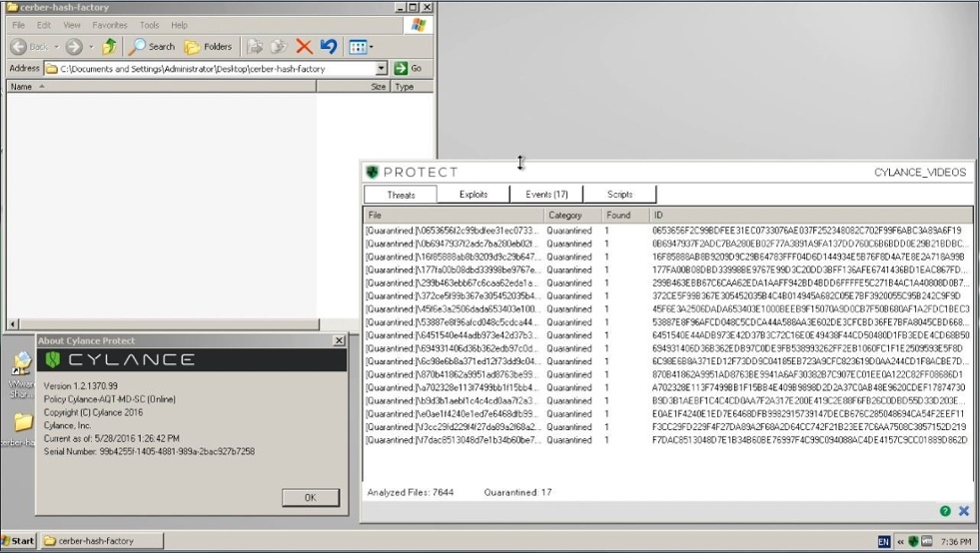Select the Threats tab

pos(401,195)
